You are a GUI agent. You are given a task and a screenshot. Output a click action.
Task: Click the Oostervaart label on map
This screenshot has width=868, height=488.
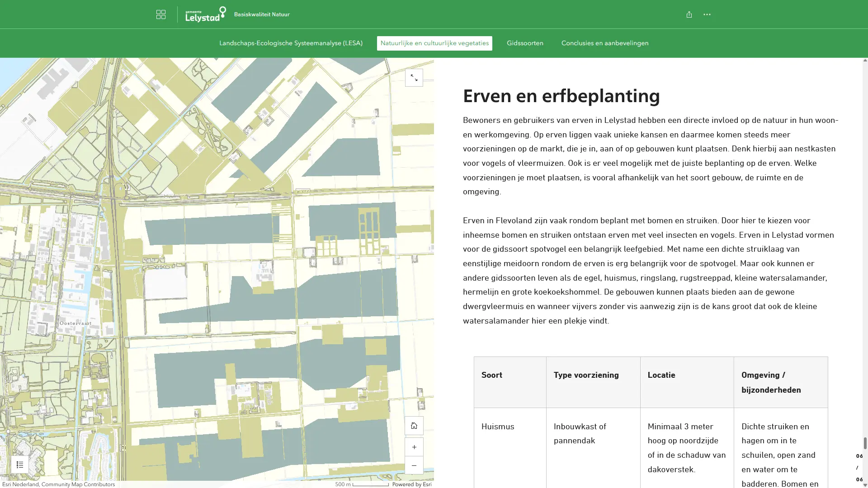click(x=75, y=324)
